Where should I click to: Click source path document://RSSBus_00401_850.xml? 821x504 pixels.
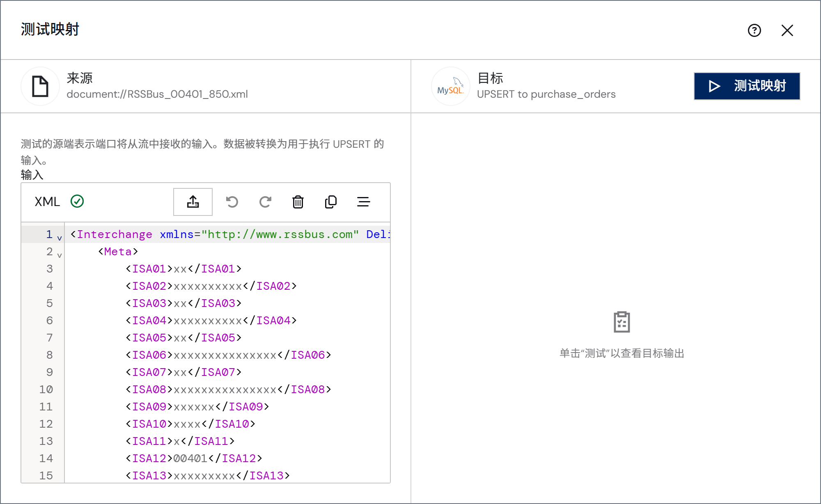tap(157, 94)
